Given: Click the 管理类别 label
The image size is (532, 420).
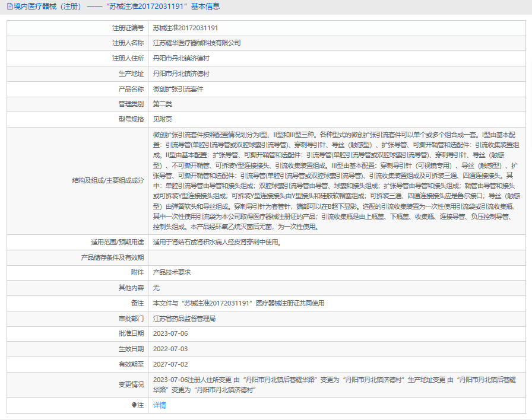Looking at the screenshot, I should coord(131,104).
